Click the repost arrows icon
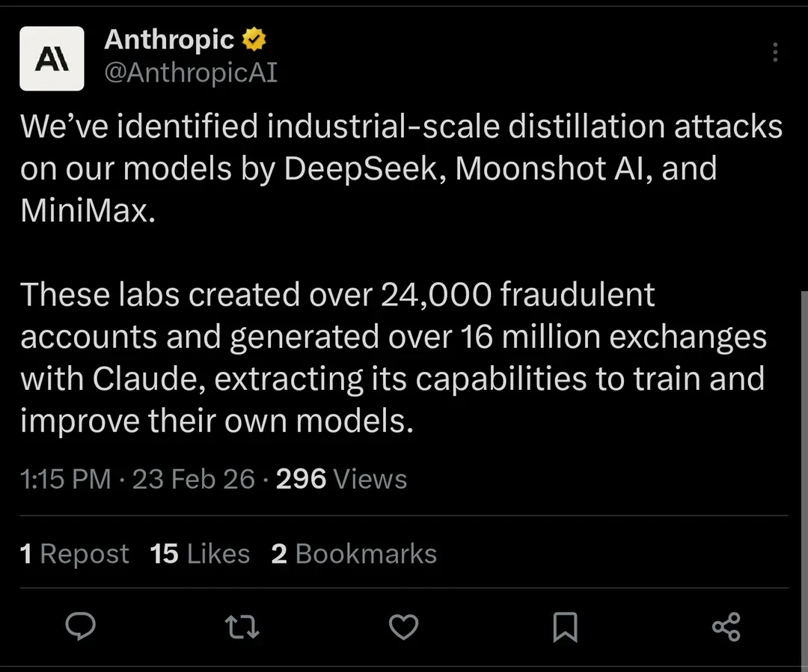Screen dimensions: 808x672 click(x=242, y=626)
